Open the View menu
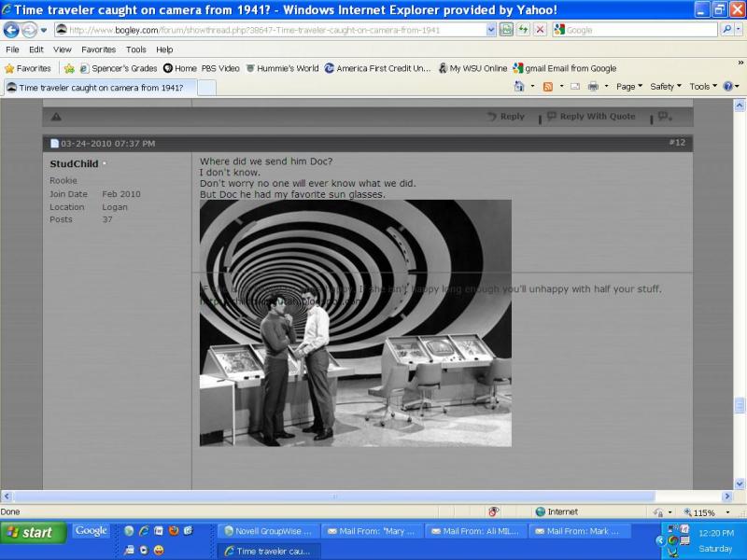Screen dimensions: 747x560 point(63,49)
